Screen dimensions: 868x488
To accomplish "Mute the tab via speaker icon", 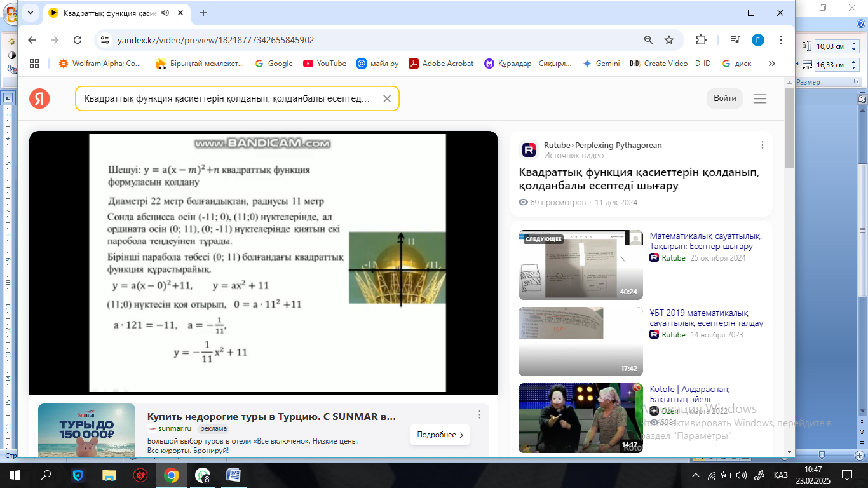I will coord(166,13).
